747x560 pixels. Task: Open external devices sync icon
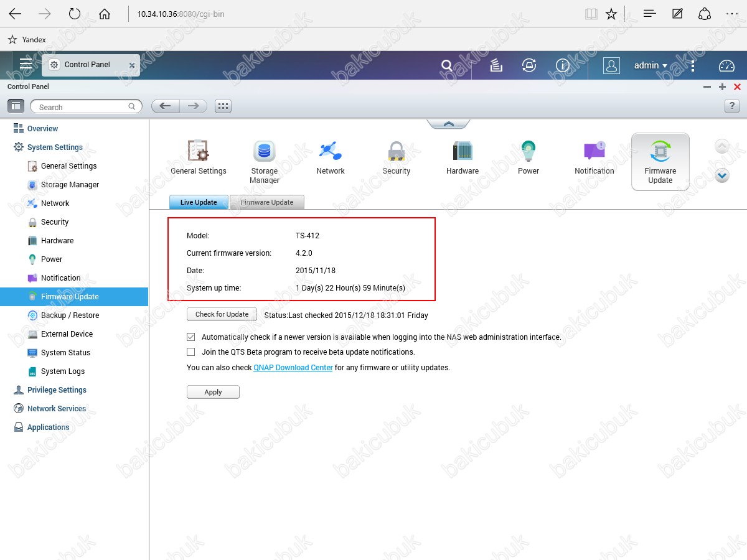529,65
